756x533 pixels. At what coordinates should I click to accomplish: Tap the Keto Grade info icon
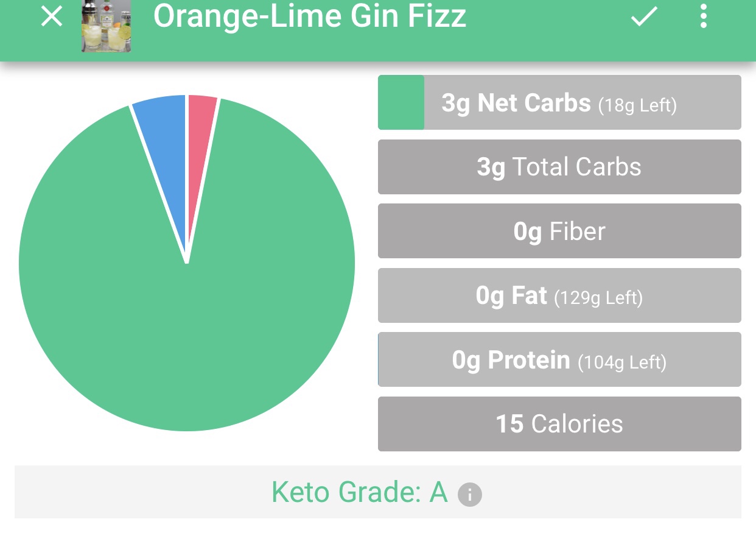(470, 495)
